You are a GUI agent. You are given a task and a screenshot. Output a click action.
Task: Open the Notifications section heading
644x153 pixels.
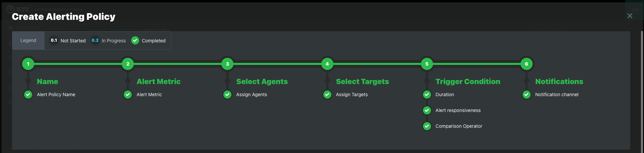[x=559, y=81]
